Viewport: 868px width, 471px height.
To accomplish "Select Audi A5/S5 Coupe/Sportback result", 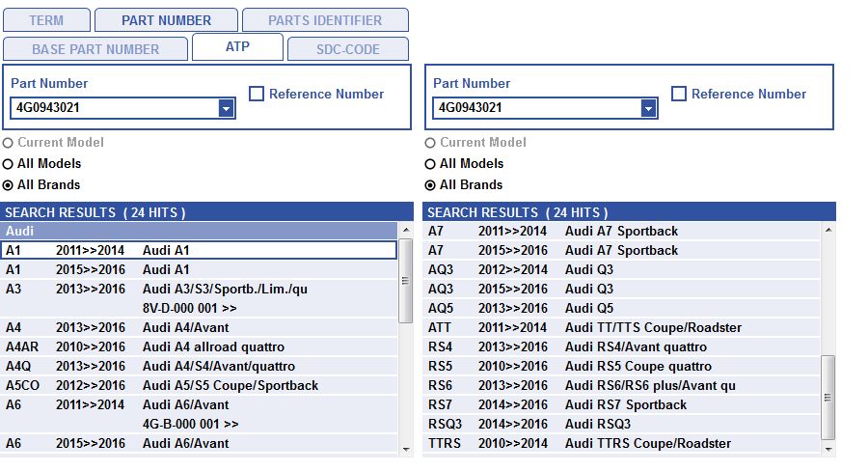I will click(x=199, y=386).
